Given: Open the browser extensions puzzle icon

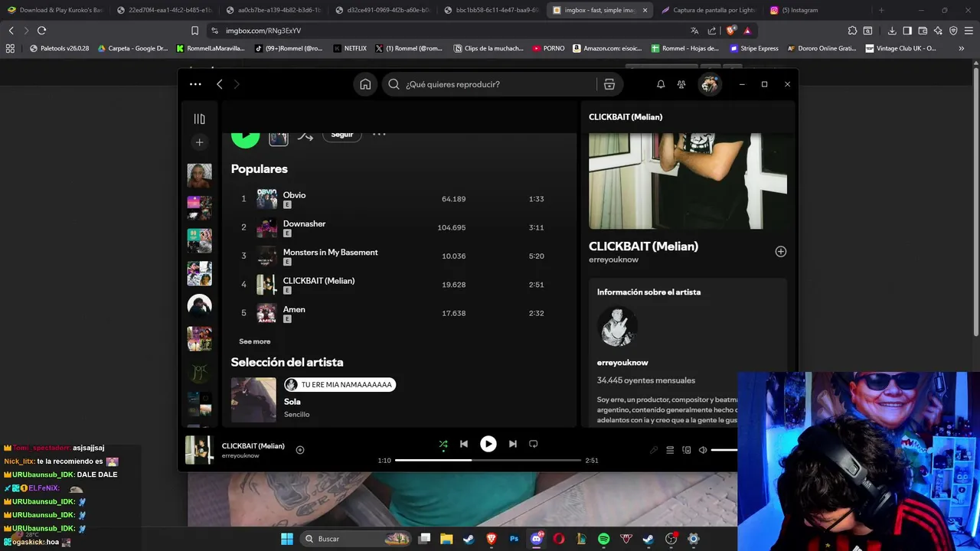Looking at the screenshot, I should coord(852,31).
